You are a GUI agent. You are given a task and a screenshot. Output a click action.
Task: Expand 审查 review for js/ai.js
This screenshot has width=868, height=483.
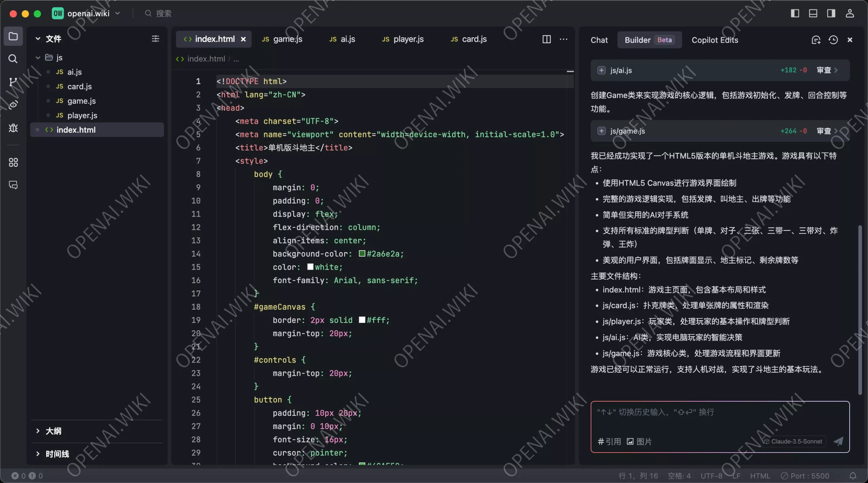coord(827,70)
